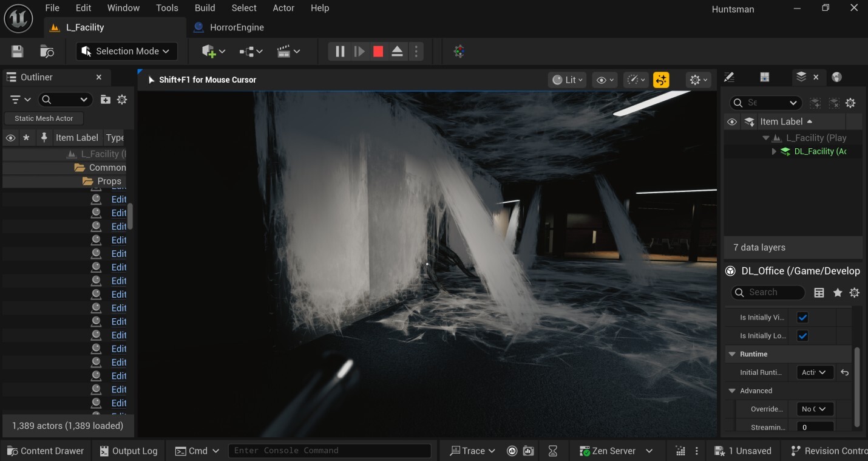Toggle the orange game view viewport icon
This screenshot has width=868, height=461.
(x=661, y=80)
